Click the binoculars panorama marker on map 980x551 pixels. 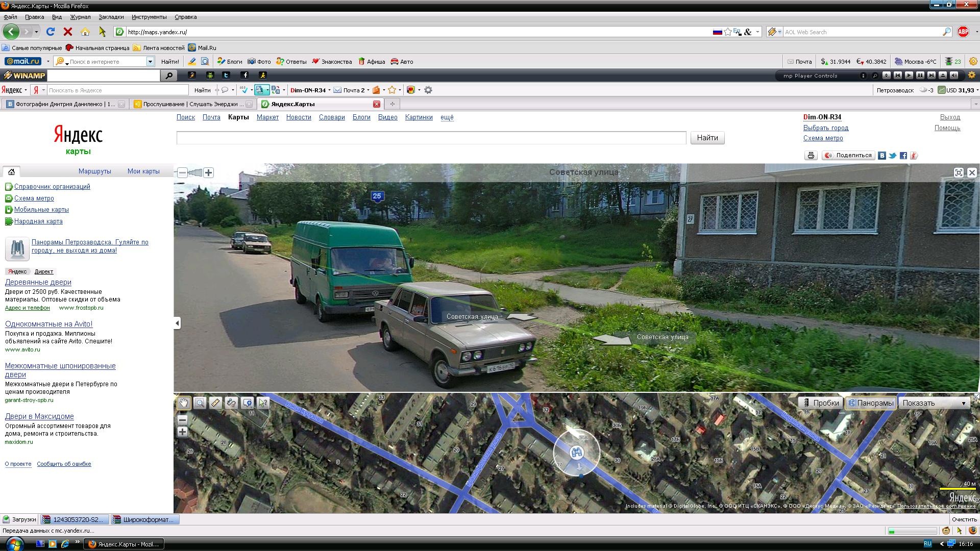pyautogui.click(x=577, y=452)
